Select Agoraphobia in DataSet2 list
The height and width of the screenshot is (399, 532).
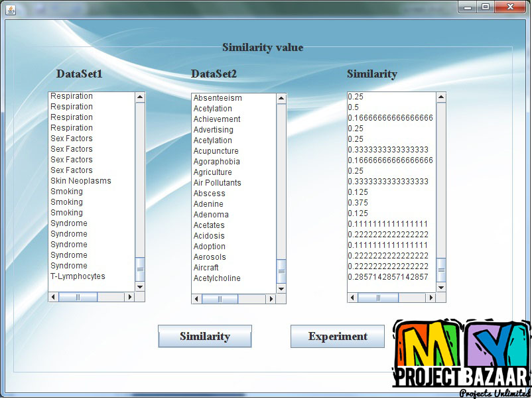tap(216, 162)
